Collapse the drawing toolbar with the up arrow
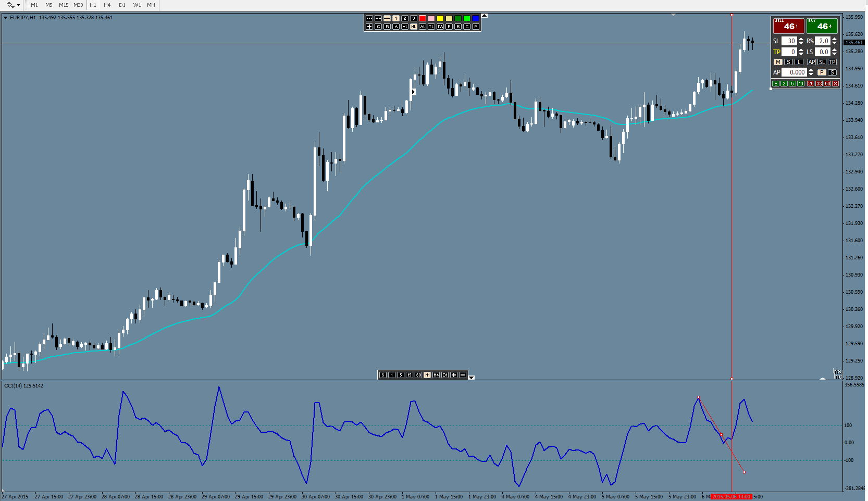This screenshot has width=868, height=501. point(485,16)
